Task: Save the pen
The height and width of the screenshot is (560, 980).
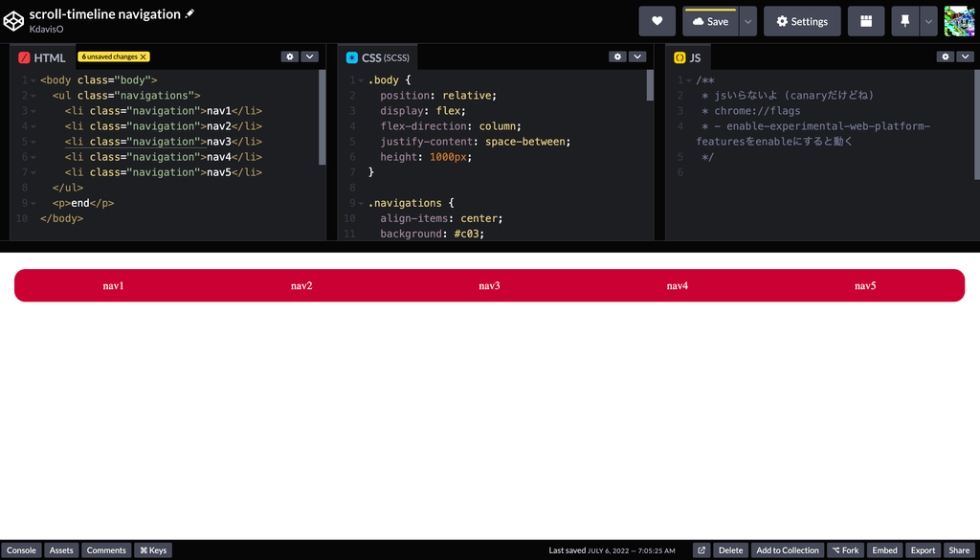Action: (711, 21)
